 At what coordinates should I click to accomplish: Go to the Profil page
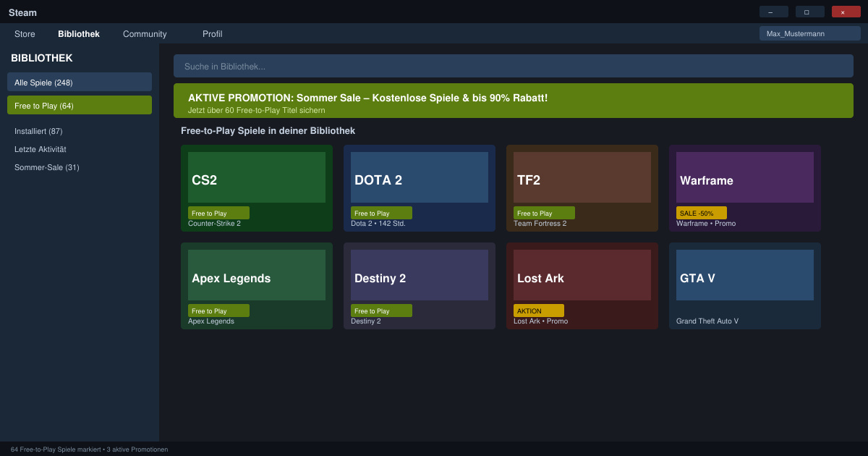click(x=213, y=34)
